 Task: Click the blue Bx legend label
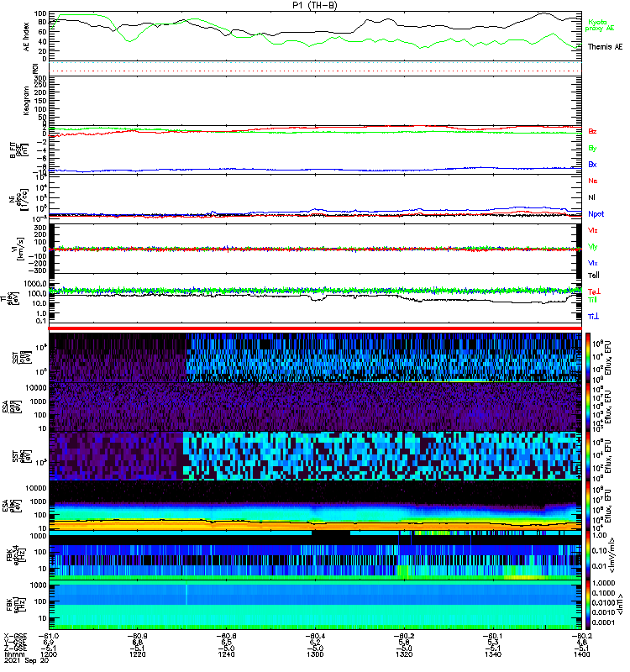tap(592, 165)
